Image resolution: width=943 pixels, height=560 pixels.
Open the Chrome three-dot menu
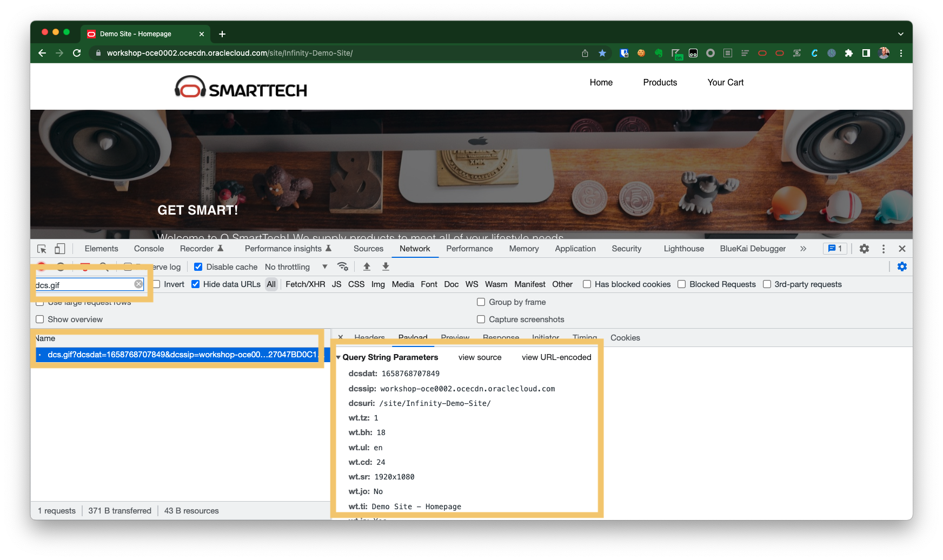(x=901, y=53)
